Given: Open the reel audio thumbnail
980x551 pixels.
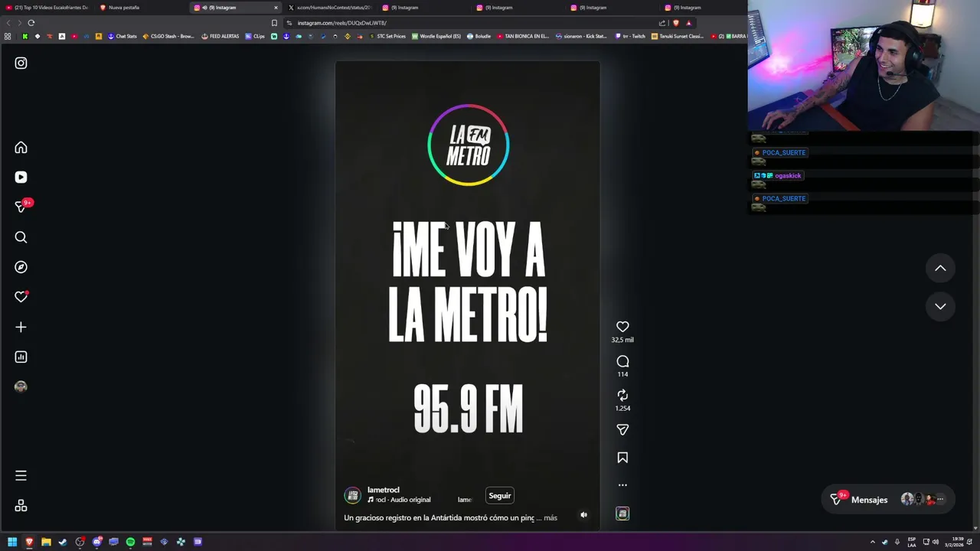Looking at the screenshot, I should (622, 514).
